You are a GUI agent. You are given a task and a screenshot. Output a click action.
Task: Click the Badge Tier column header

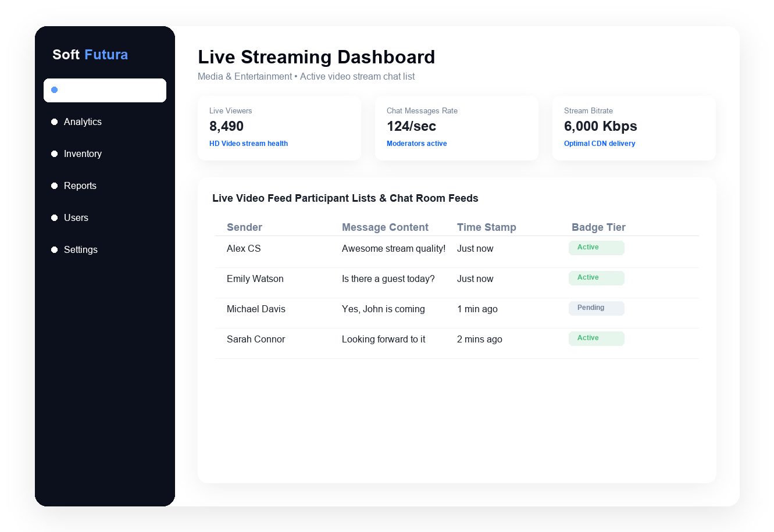598,227
